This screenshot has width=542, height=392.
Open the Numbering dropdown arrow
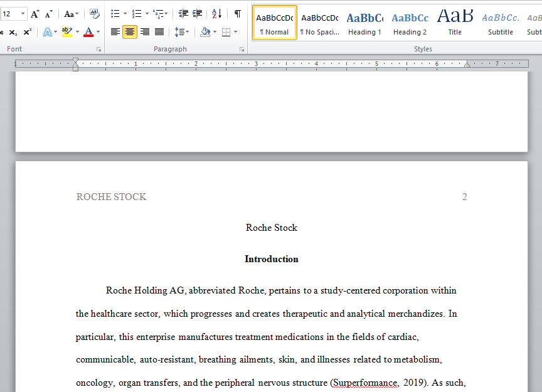[x=147, y=14]
